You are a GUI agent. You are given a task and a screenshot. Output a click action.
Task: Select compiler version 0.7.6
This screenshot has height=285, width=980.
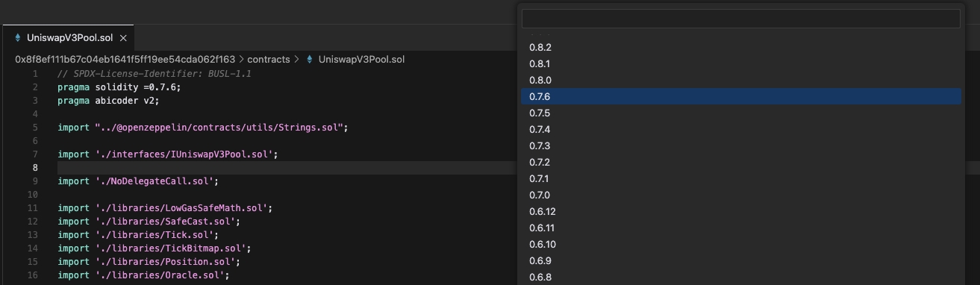740,96
